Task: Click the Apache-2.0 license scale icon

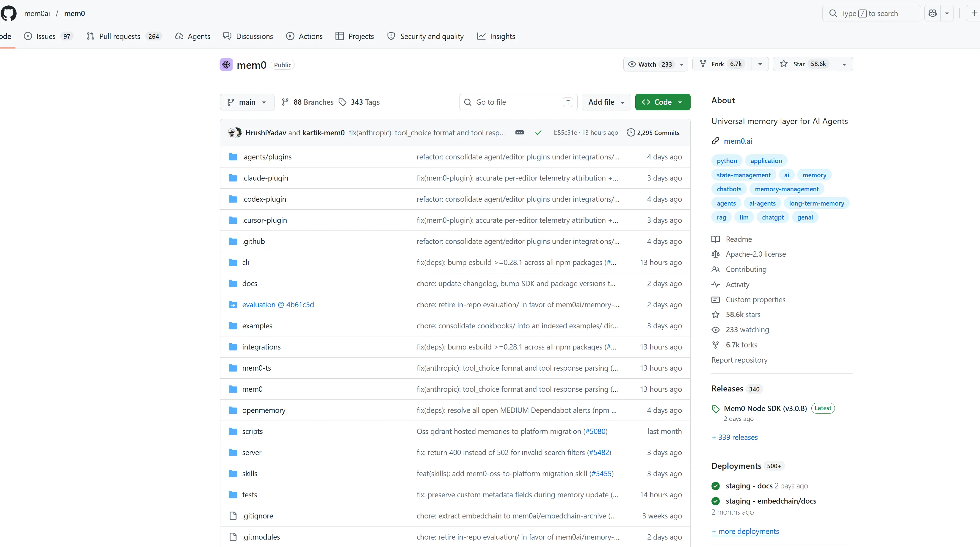Action: (x=716, y=254)
